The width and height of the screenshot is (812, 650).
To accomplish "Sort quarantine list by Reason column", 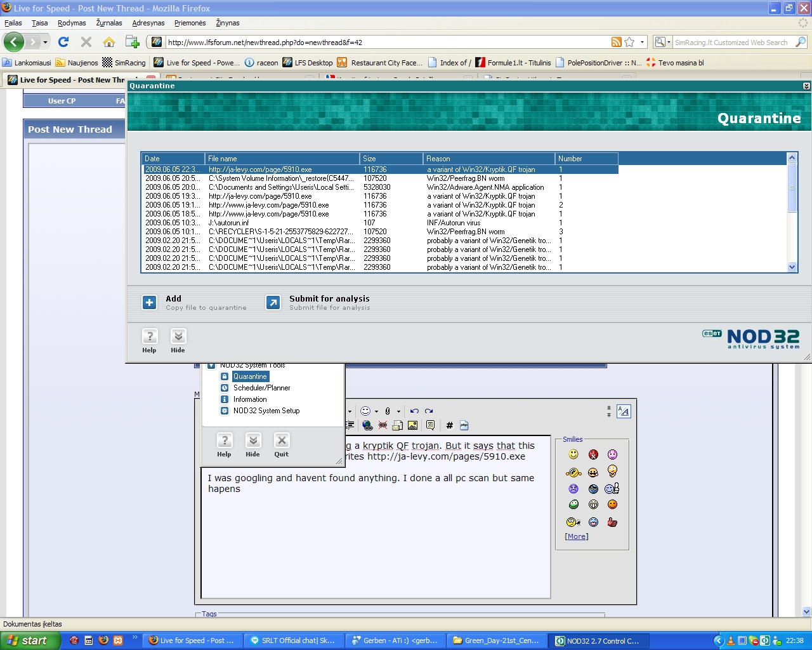I will (488, 159).
